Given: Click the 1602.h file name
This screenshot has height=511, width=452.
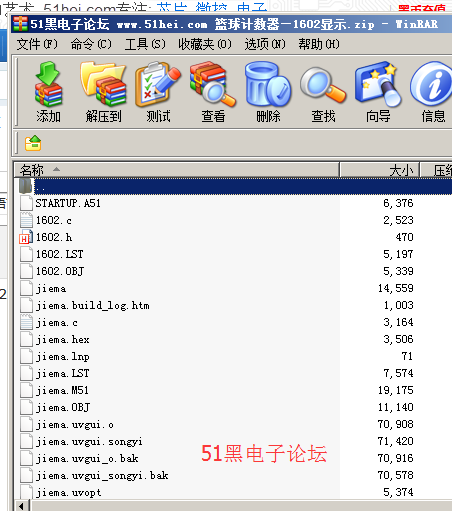Looking at the screenshot, I should [54, 237].
